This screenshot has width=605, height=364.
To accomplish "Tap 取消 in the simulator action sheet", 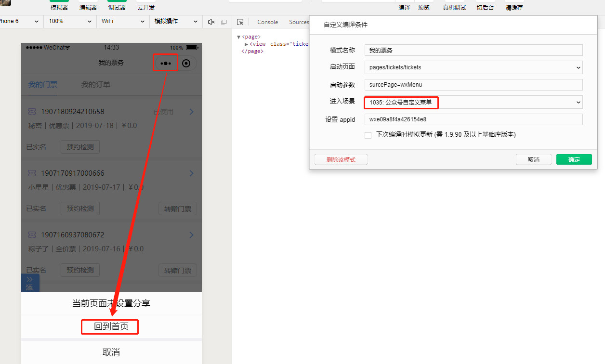I will 111,352.
